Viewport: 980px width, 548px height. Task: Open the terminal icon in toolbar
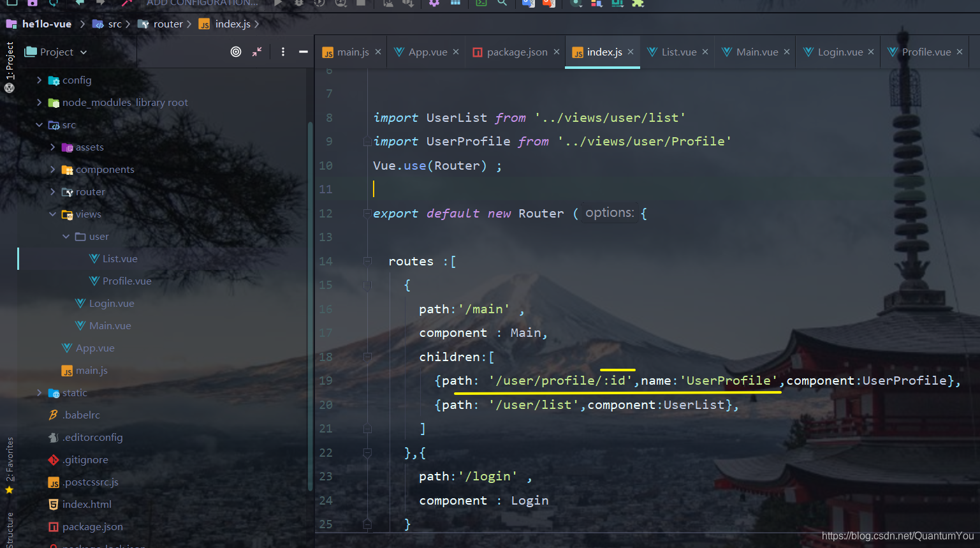pos(481,3)
